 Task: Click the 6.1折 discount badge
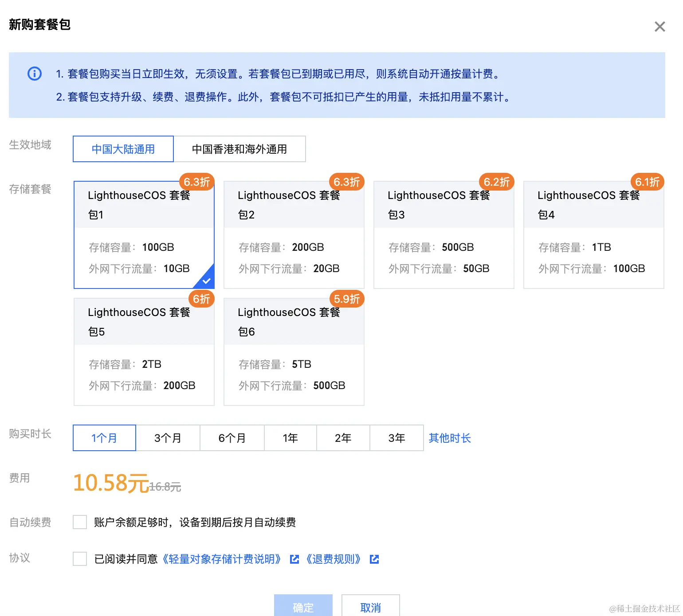tap(647, 182)
